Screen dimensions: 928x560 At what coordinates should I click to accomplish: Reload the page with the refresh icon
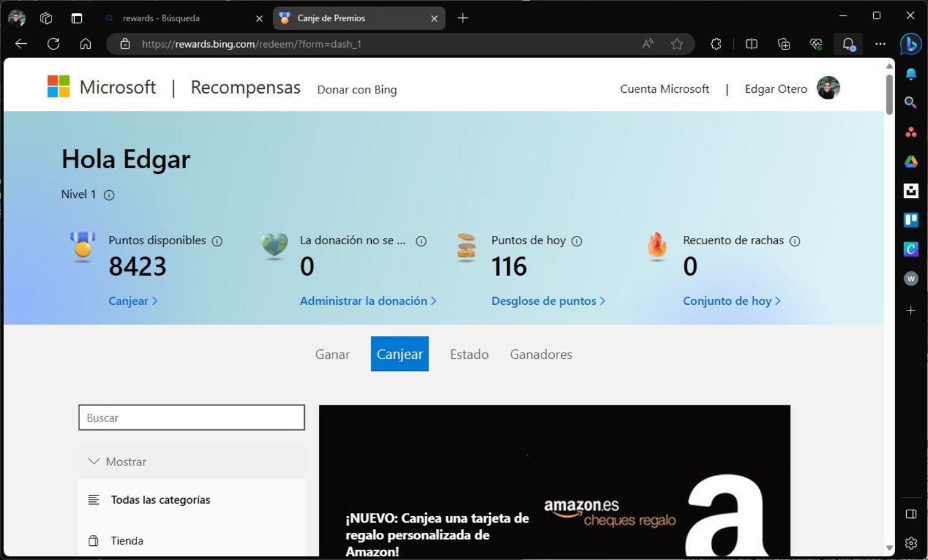coord(53,44)
